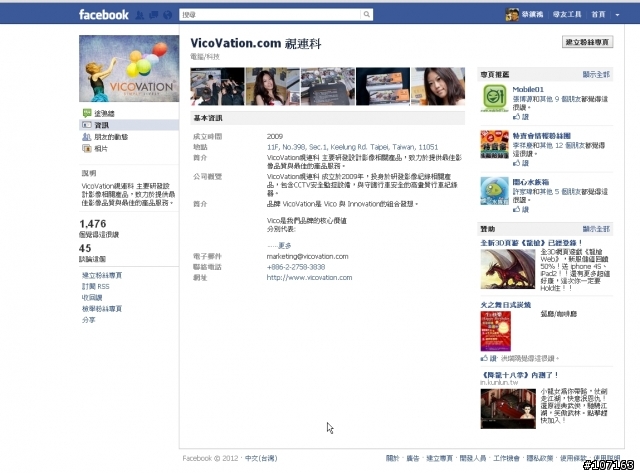Viewport: 640px width, 473px height.
Task: Click user name next to profile picture
Action: point(532,14)
